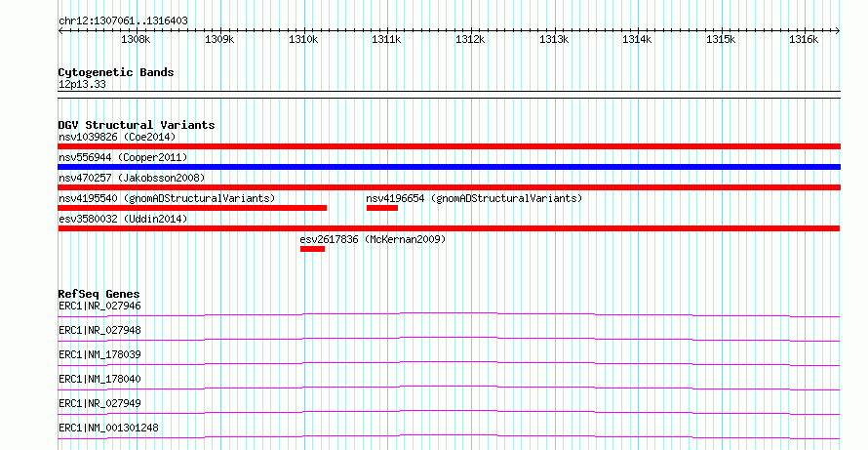Open ERC1|NR_027949 transcript label

click(x=99, y=403)
